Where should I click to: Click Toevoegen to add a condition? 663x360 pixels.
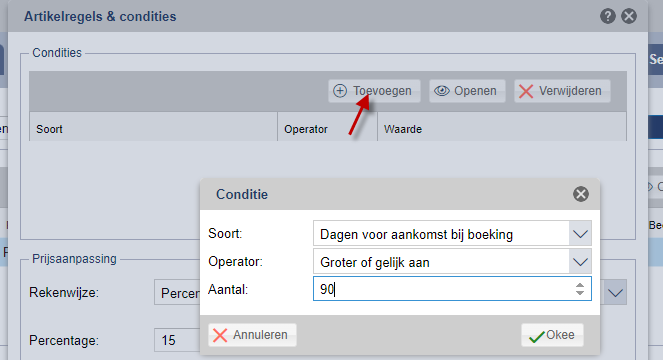click(374, 91)
